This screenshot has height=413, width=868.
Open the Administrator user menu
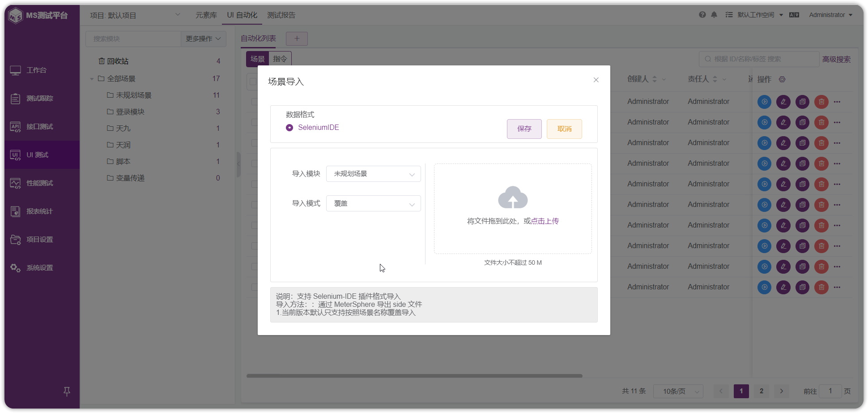pyautogui.click(x=830, y=15)
